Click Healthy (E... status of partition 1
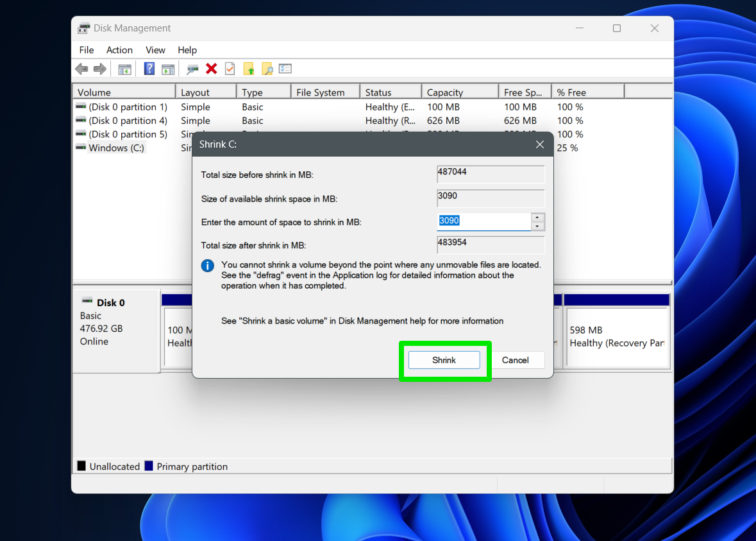 (390, 107)
